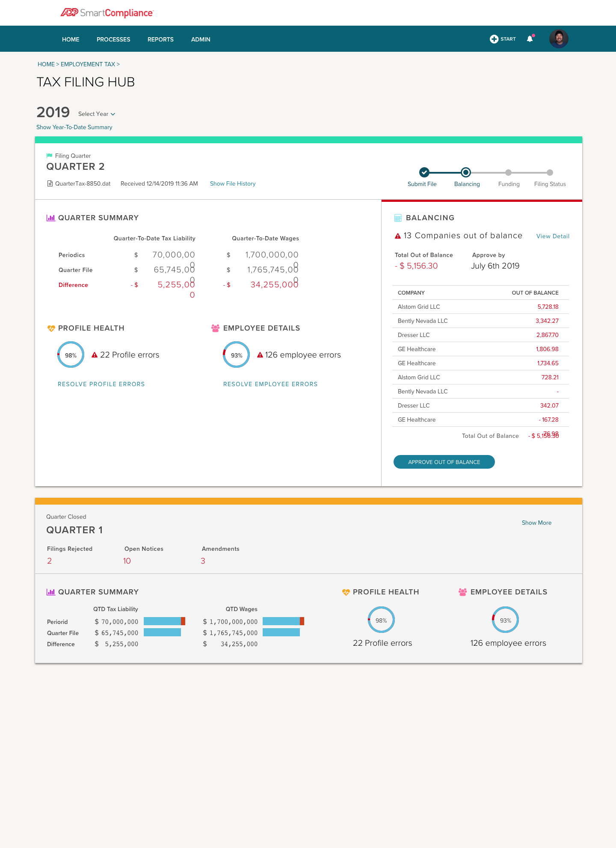Open Show File History link

[233, 183]
